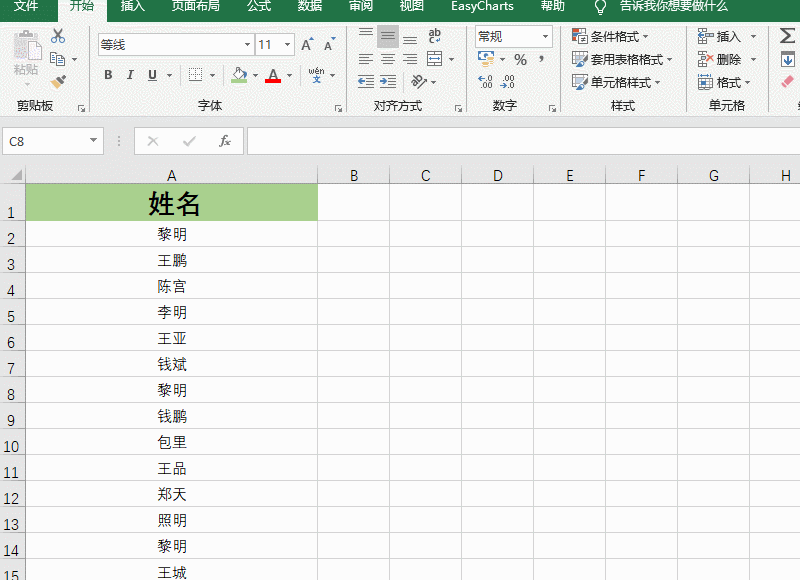
Task: Toggle underline formatting
Action: [152, 75]
